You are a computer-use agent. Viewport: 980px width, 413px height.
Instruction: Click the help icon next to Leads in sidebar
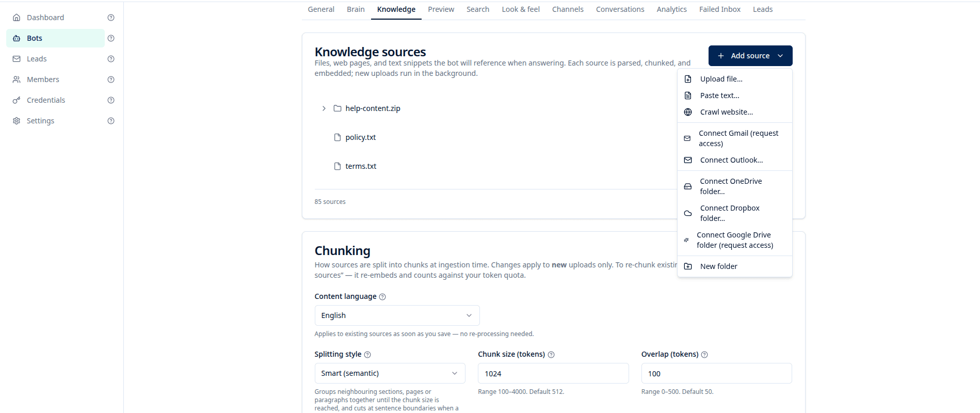[x=111, y=59]
